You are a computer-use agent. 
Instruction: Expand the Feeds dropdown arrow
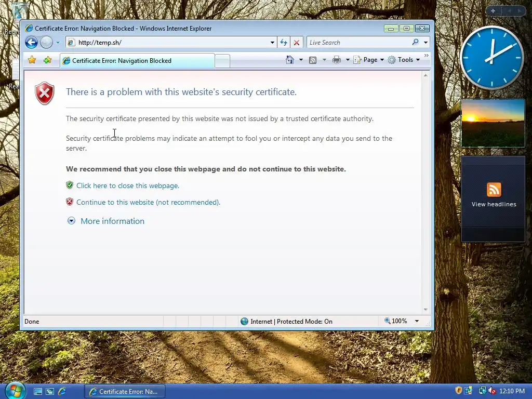324,60
